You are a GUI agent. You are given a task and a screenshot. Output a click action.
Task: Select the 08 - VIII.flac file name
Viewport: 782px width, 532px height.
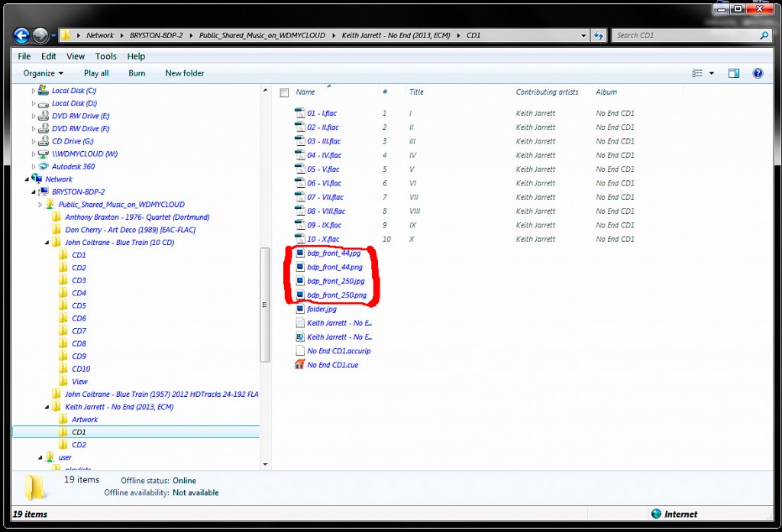[x=326, y=211]
